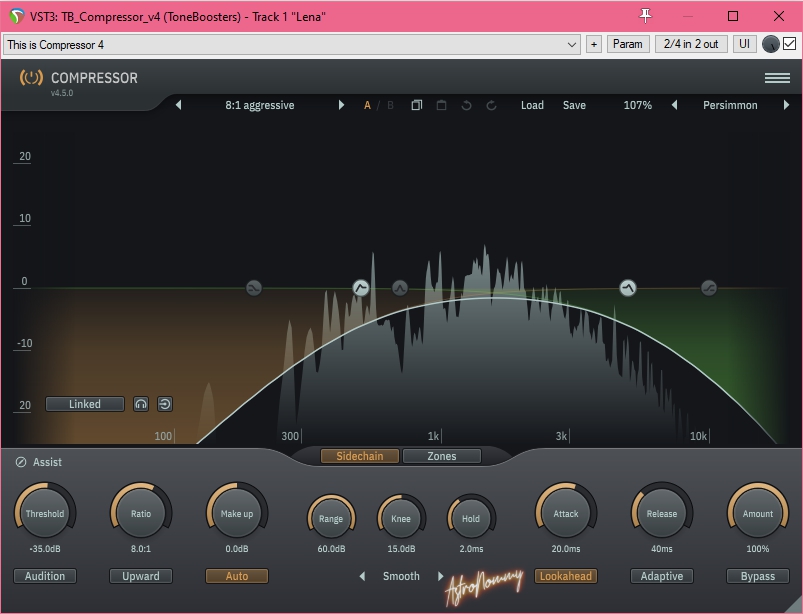Disable Auto make-up gain
This screenshot has width=803, height=614.
[x=237, y=576]
